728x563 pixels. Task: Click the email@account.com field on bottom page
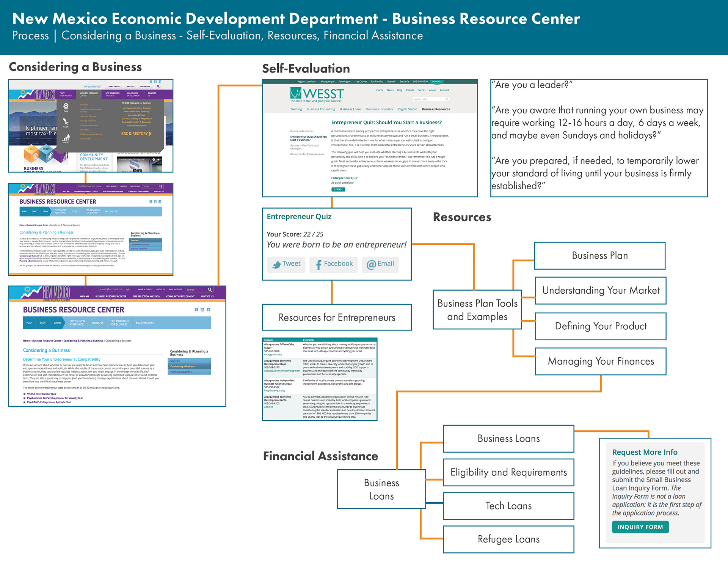(x=111, y=289)
